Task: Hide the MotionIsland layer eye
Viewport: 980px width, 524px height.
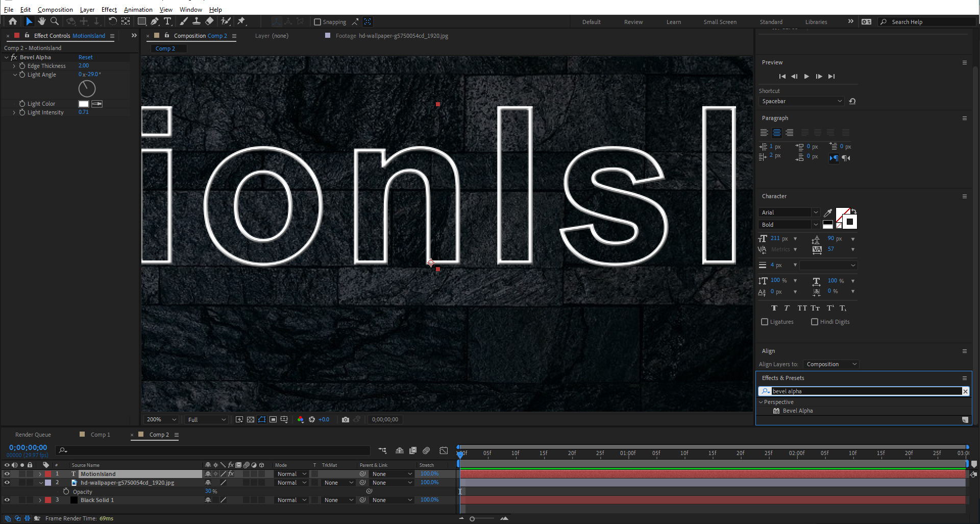Action: 7,474
